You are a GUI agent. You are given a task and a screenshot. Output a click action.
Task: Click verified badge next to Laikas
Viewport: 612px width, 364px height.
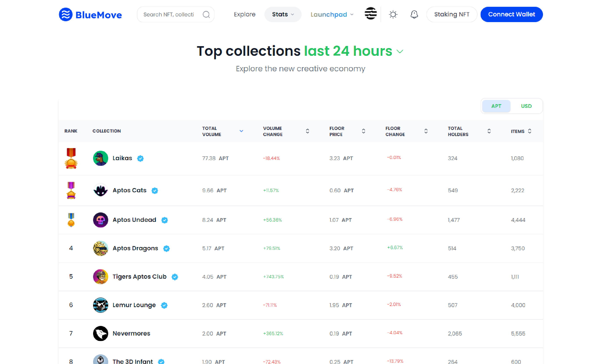tap(140, 158)
